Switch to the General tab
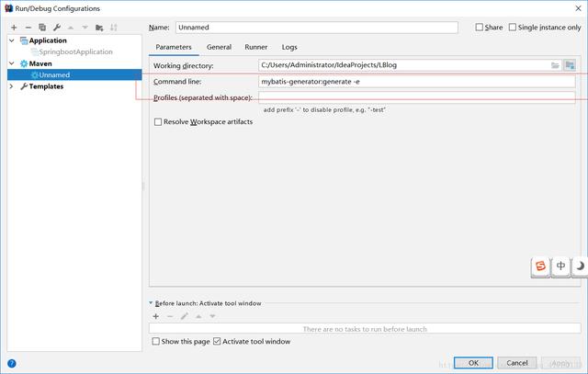Image resolution: width=588 pixels, height=374 pixels. coord(219,47)
